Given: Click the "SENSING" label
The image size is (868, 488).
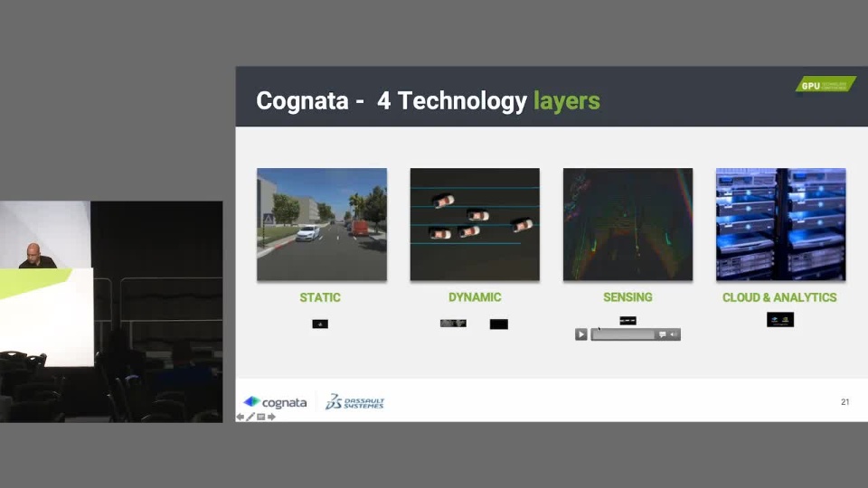Looking at the screenshot, I should (x=627, y=297).
